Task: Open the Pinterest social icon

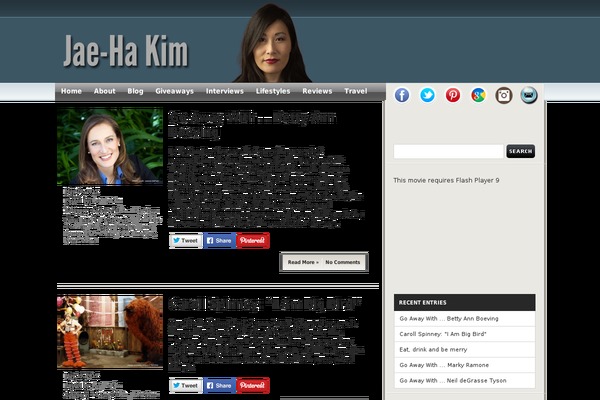Action: point(453,95)
